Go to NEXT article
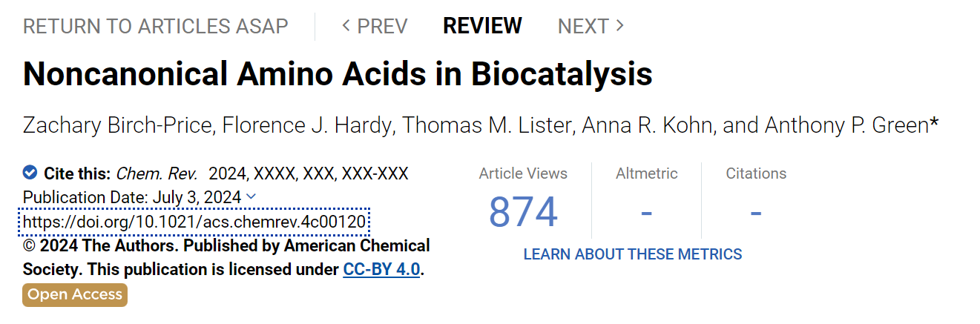980x324 pixels. [591, 27]
